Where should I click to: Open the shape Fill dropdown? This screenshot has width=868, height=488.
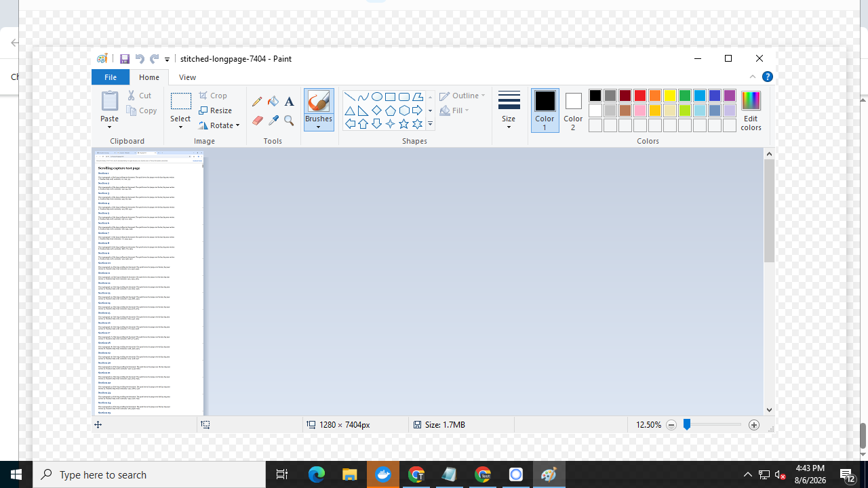455,110
